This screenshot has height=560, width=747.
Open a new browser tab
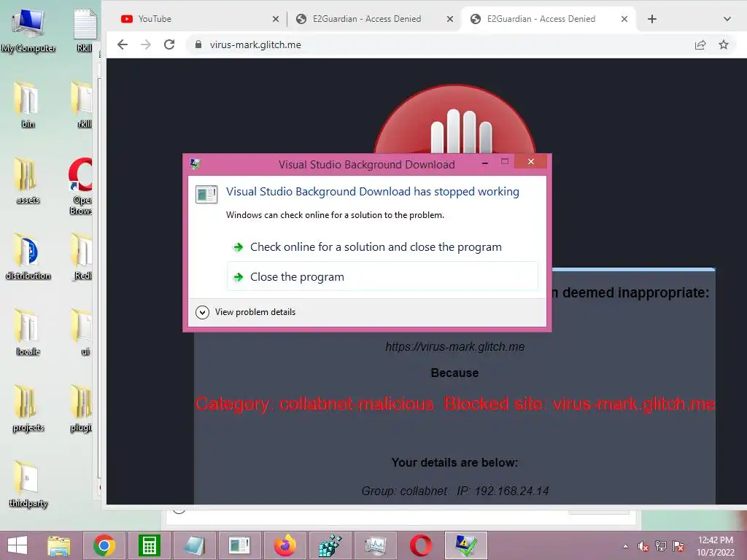point(652,19)
